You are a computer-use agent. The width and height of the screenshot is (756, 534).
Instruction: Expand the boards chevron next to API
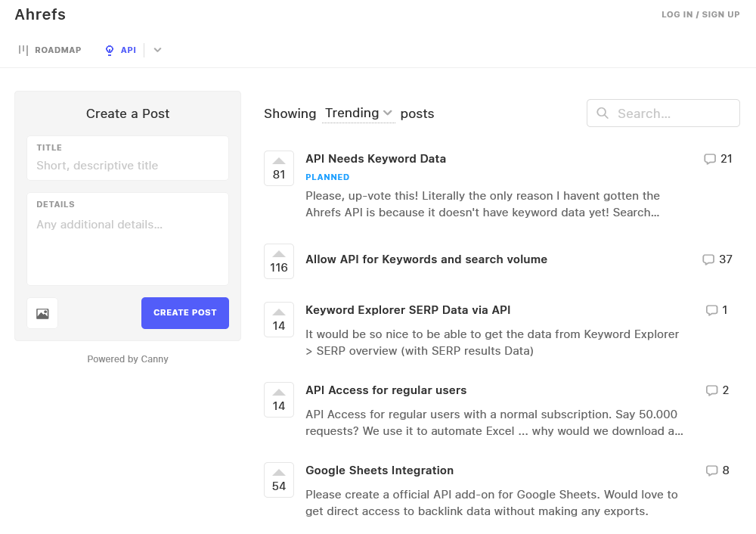tap(157, 51)
